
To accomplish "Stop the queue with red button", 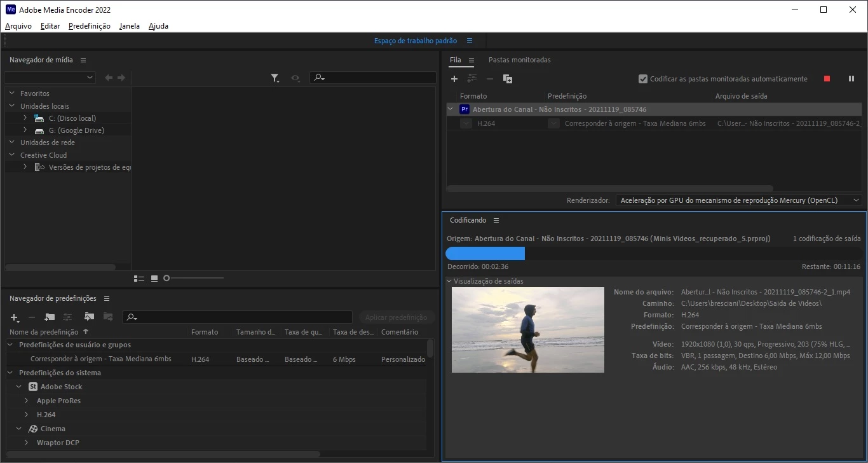I will pos(827,79).
